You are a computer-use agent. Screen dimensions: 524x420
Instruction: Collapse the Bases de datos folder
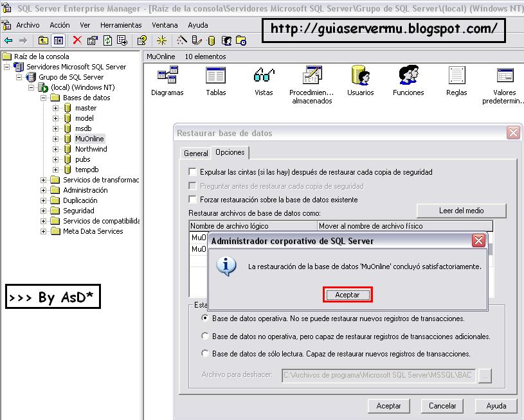(x=44, y=98)
